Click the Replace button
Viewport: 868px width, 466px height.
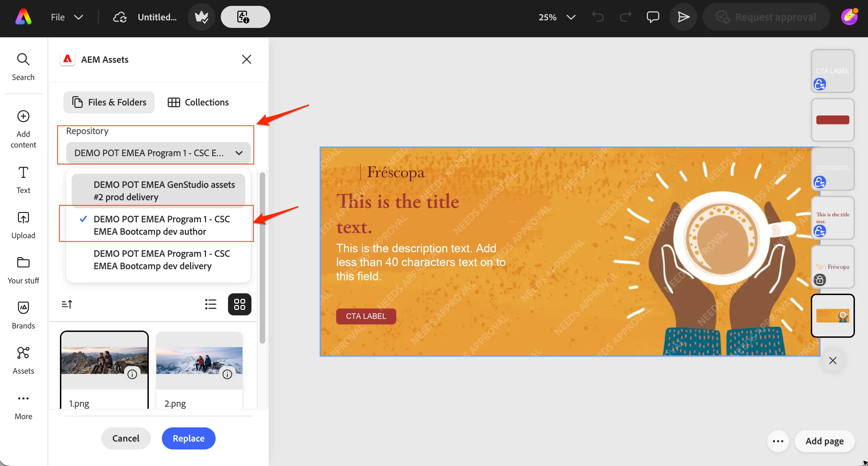pyautogui.click(x=189, y=438)
